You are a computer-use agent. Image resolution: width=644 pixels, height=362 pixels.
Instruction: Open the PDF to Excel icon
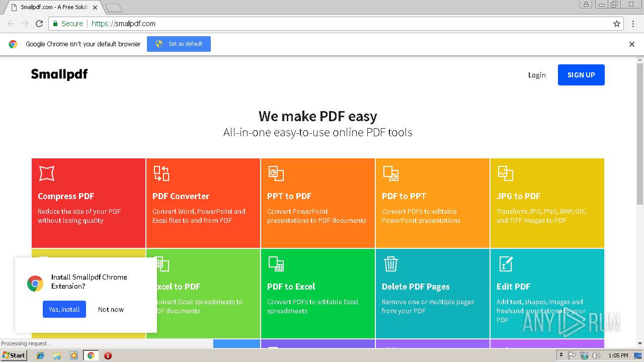[276, 264]
